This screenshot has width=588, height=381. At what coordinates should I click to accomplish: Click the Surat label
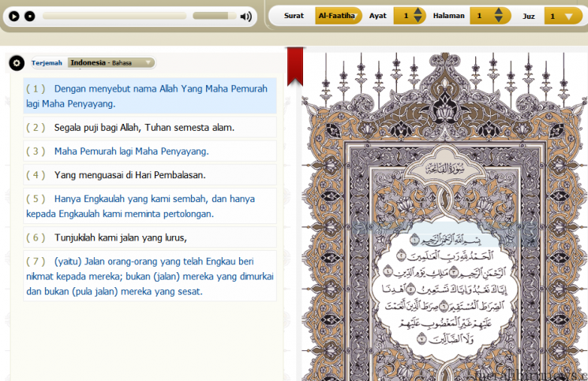tap(294, 16)
